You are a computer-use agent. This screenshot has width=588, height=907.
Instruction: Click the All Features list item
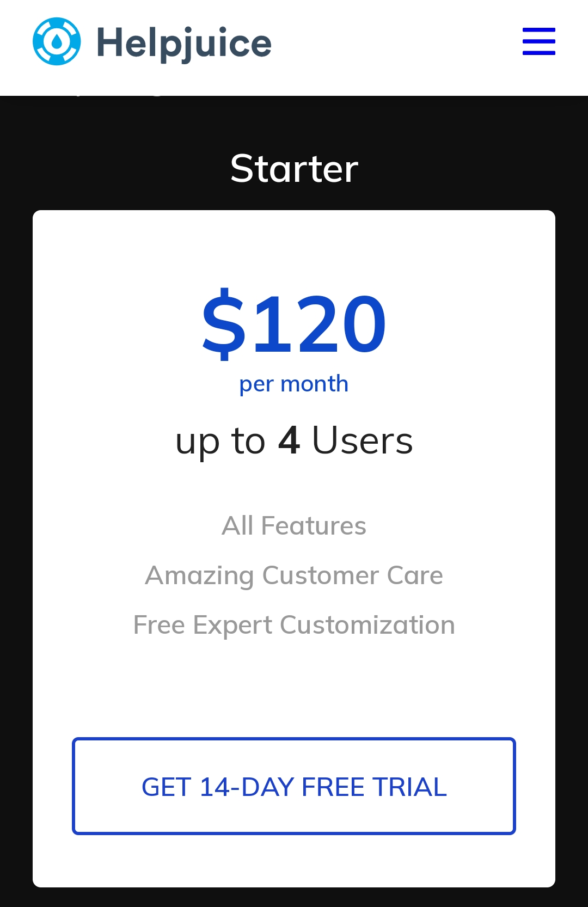click(x=294, y=525)
